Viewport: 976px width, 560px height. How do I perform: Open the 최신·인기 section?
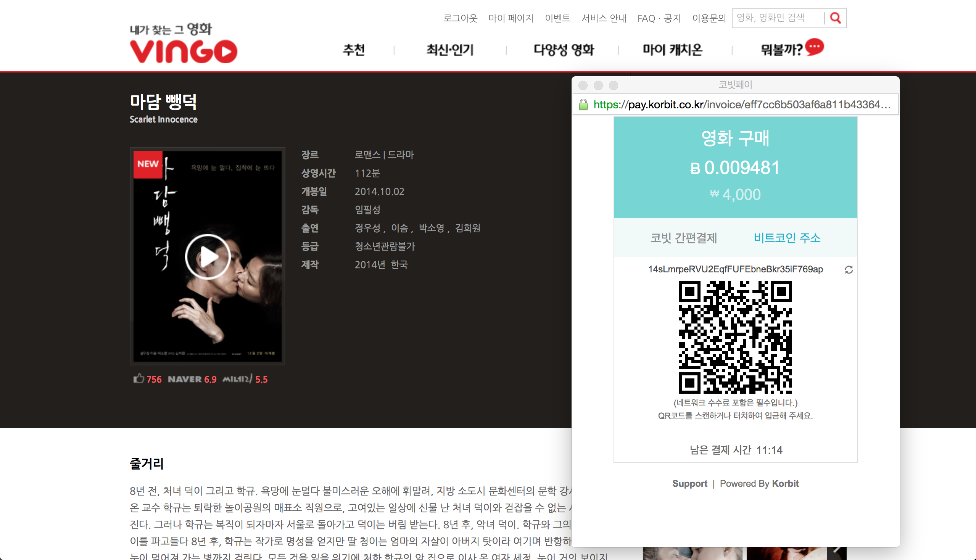click(x=449, y=50)
